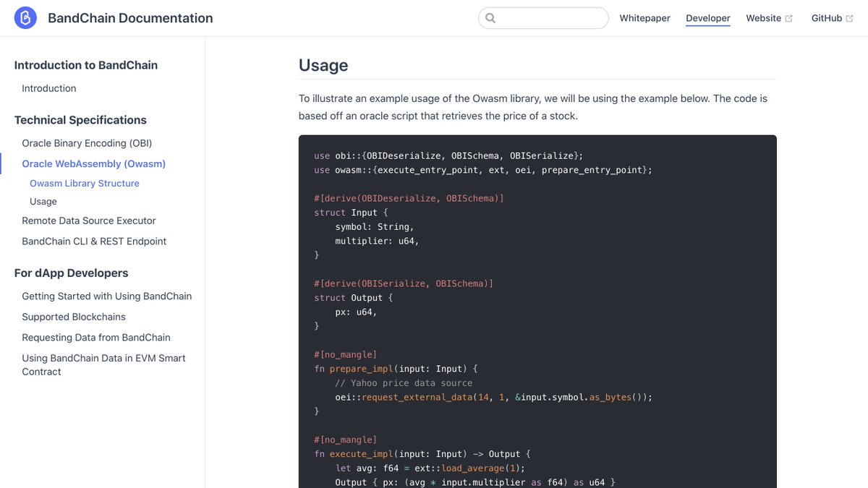Jump to Usage subsection in sidebar

[x=43, y=202]
